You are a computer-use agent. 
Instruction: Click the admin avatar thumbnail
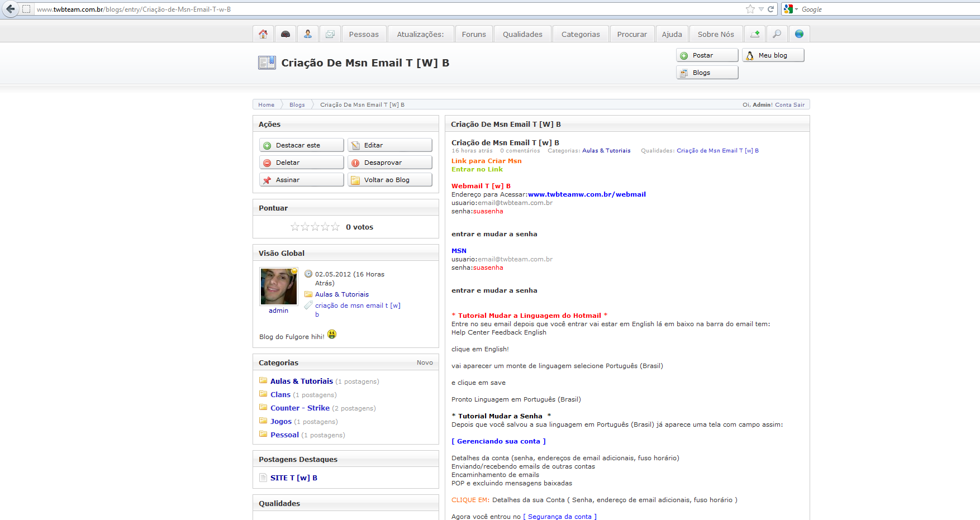pos(278,287)
